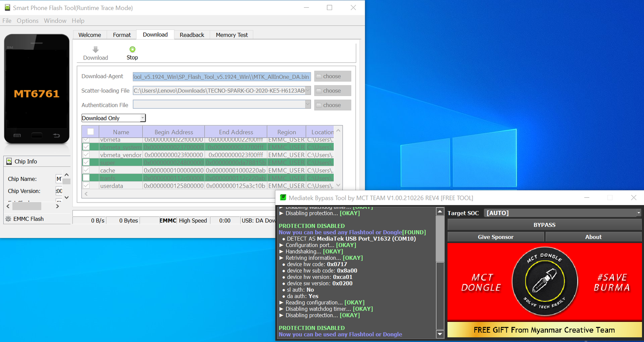Toggle the vbmeta_system partition checkbox
Image resolution: width=644 pixels, height=342 pixels.
(x=86, y=147)
